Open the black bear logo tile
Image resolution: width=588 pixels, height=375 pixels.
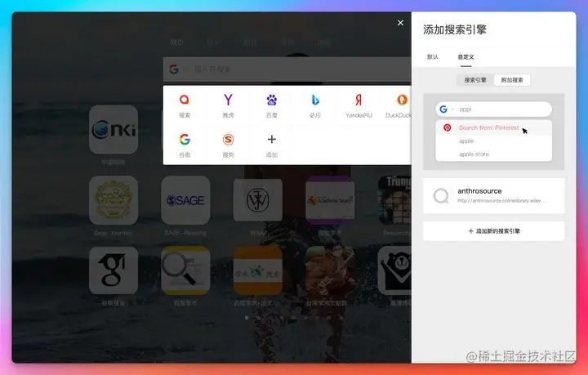(x=394, y=270)
